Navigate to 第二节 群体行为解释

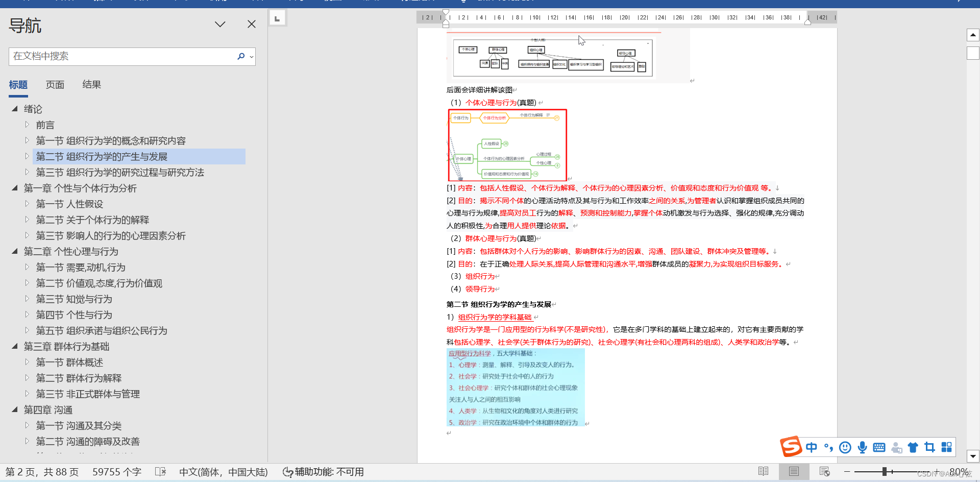click(x=79, y=378)
